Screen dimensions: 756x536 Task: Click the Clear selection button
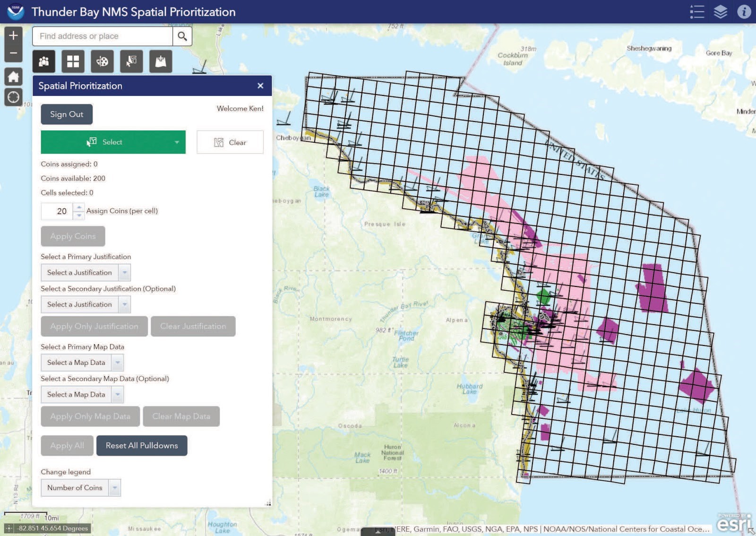click(230, 142)
